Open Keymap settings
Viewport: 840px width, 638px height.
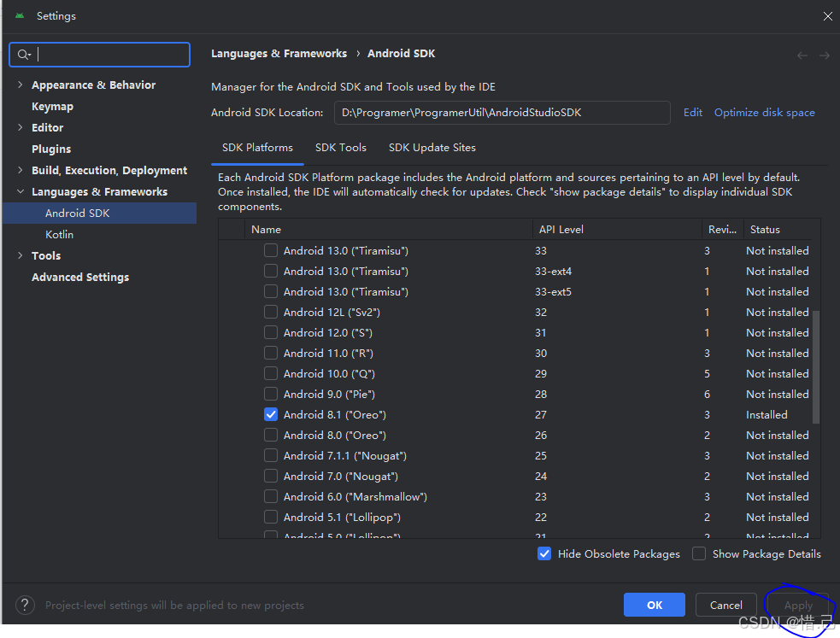pyautogui.click(x=52, y=107)
